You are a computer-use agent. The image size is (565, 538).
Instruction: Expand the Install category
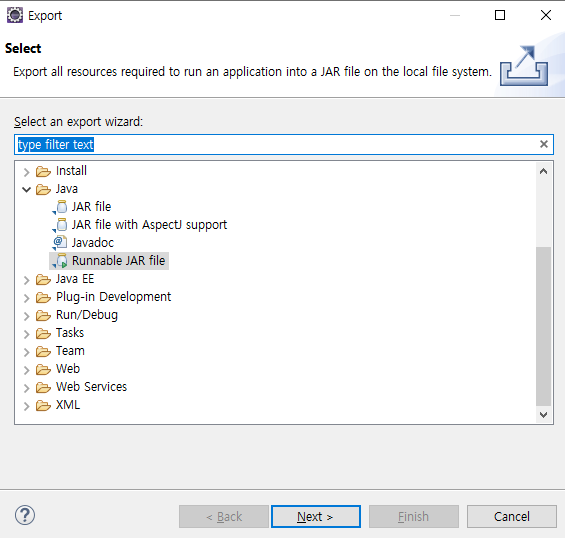coord(26,172)
